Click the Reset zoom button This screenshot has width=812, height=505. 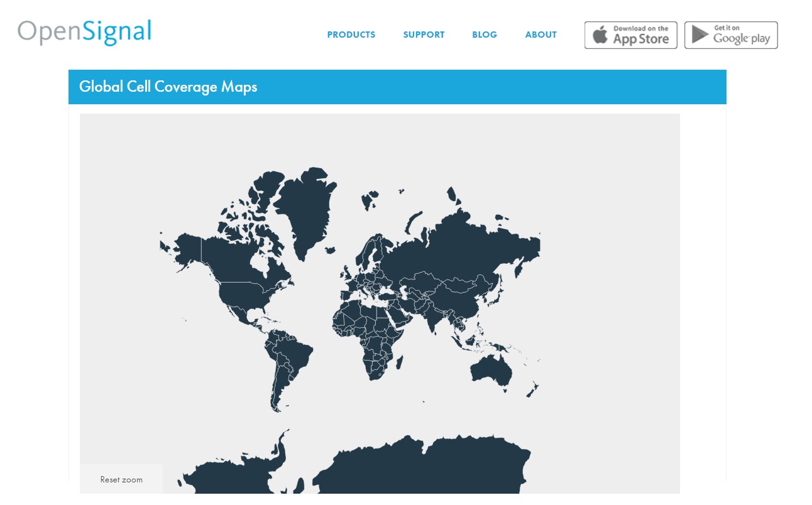point(121,479)
